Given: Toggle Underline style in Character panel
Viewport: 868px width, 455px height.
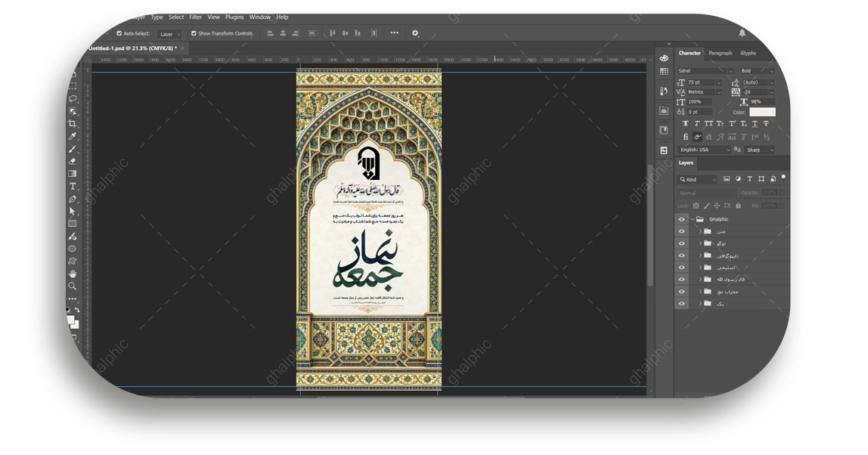Looking at the screenshot, I should 755,123.
